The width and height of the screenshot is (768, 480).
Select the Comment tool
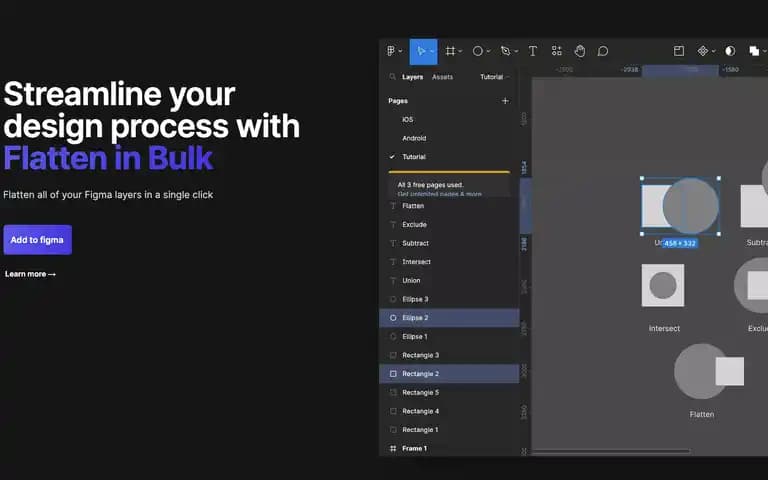pyautogui.click(x=603, y=51)
